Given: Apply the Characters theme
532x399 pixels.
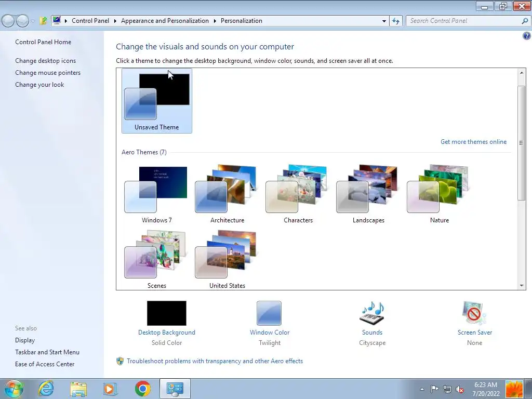Looking at the screenshot, I should (298, 194).
